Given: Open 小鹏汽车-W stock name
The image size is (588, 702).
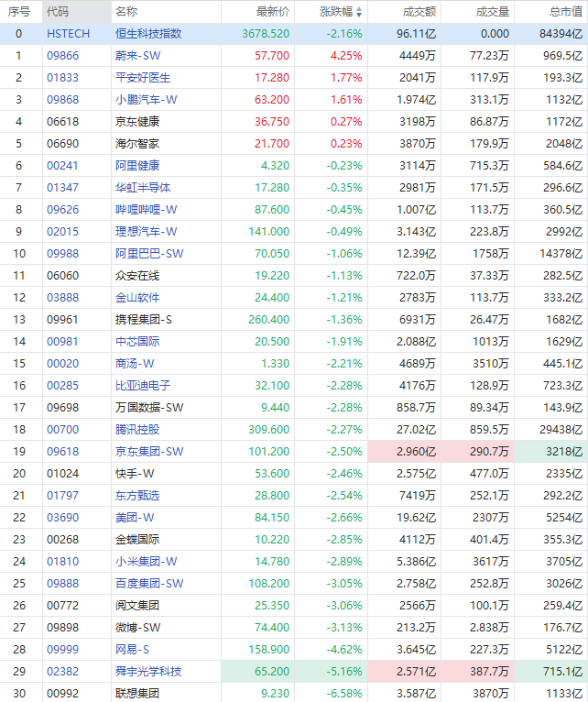Looking at the screenshot, I should pyautogui.click(x=146, y=99).
